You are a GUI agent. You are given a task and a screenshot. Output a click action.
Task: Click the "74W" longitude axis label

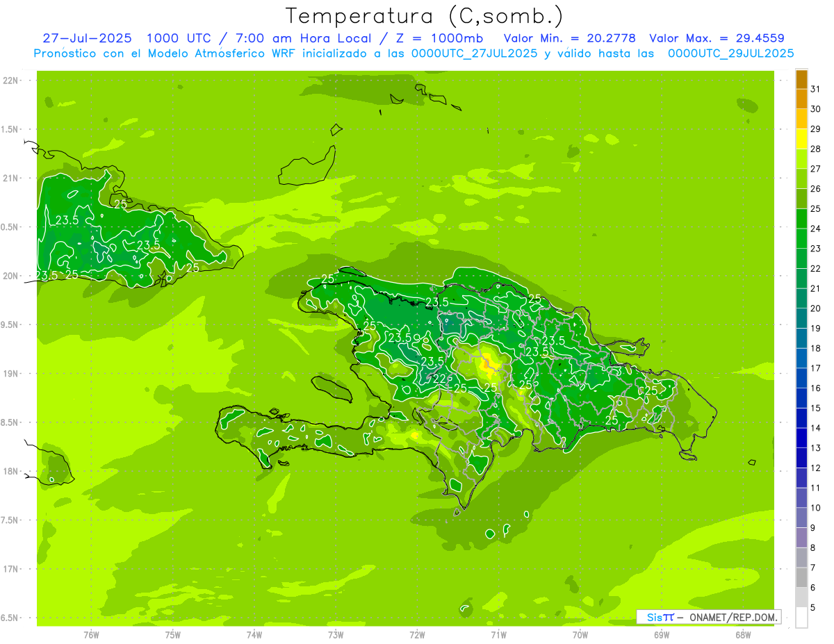pyautogui.click(x=254, y=635)
